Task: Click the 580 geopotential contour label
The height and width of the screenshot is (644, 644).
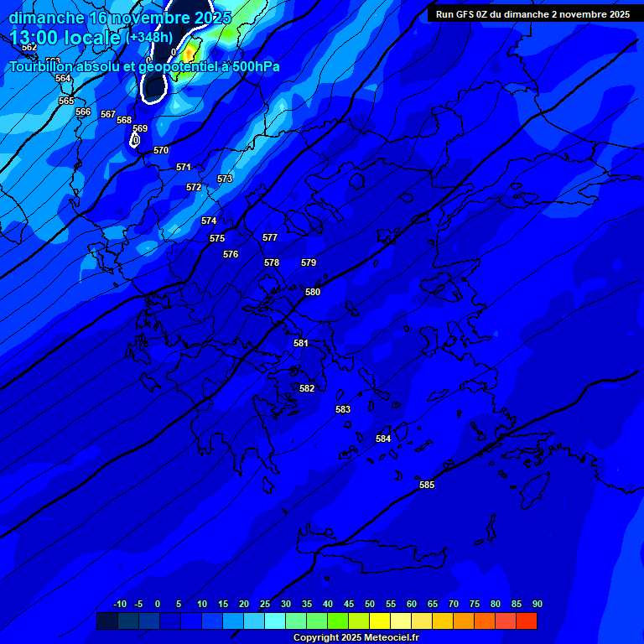Action: (313, 293)
